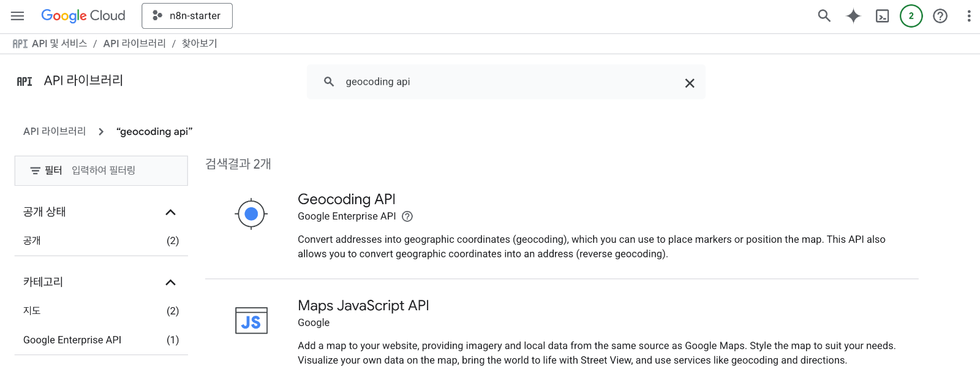The height and width of the screenshot is (382, 980).
Task: Click the Geocoding API description text
Action: [x=592, y=246]
